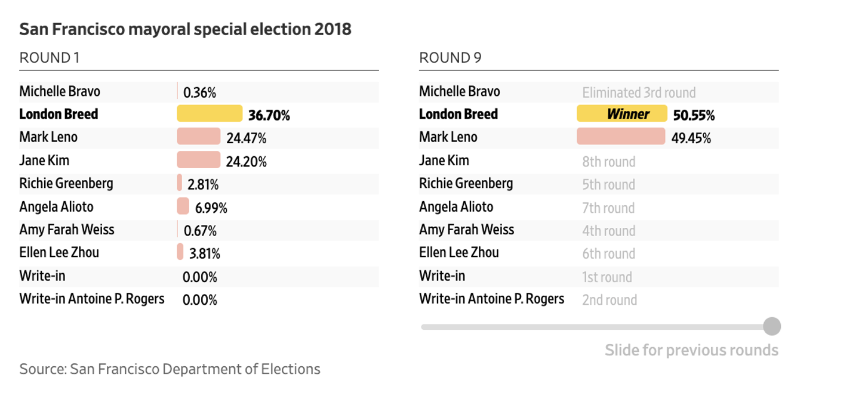The width and height of the screenshot is (868, 396).
Task: Click Jane Kim's '8th round' elimination label
Action: pyautogui.click(x=609, y=162)
